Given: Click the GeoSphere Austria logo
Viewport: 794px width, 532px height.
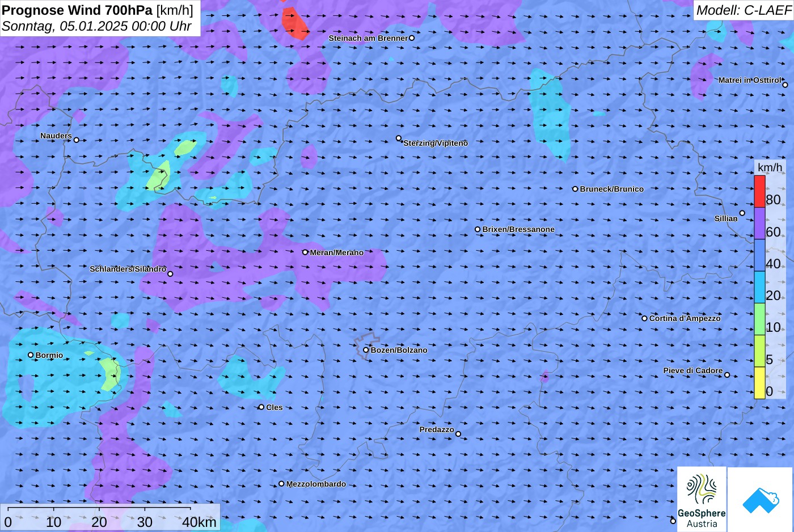Looking at the screenshot, I should pos(702,499).
